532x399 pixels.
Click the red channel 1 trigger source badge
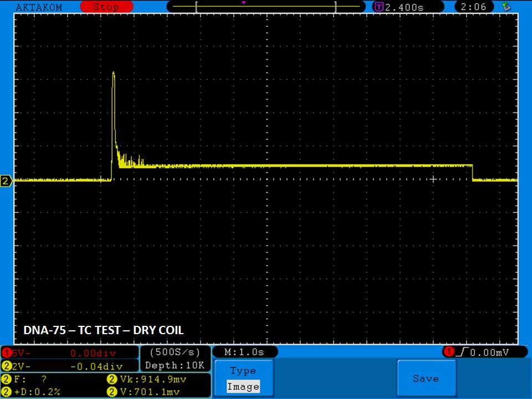click(x=448, y=352)
